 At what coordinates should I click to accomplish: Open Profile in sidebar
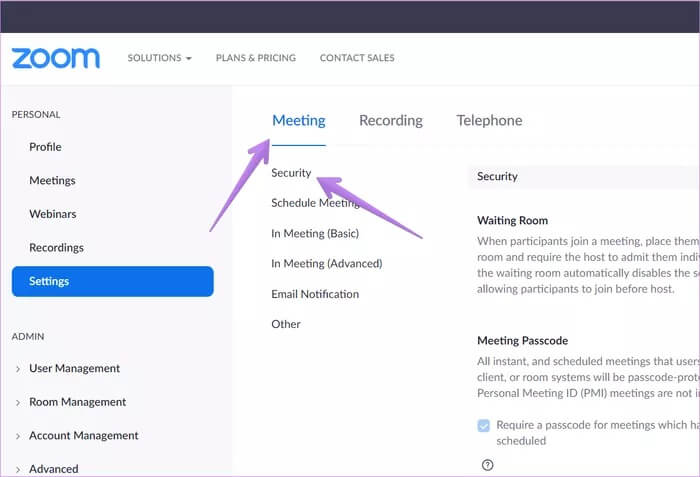tap(45, 147)
